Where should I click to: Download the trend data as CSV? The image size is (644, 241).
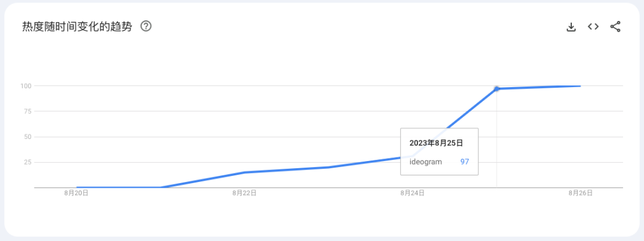click(571, 27)
